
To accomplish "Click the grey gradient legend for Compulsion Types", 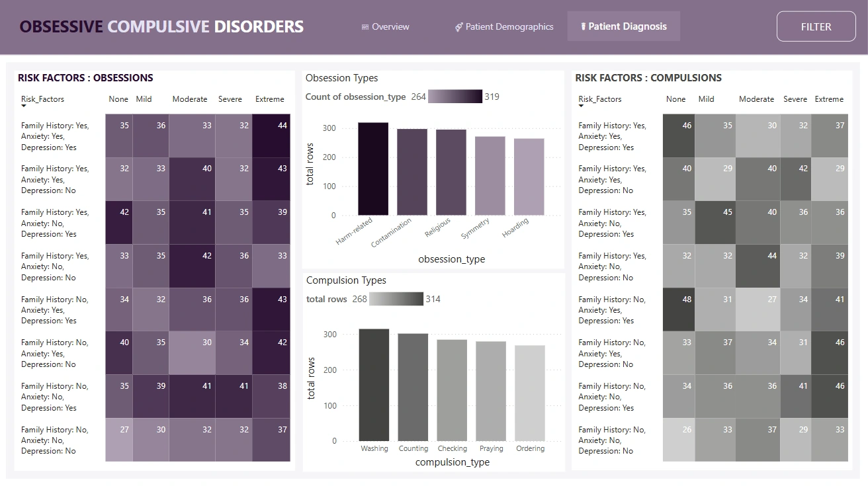I will (x=396, y=300).
